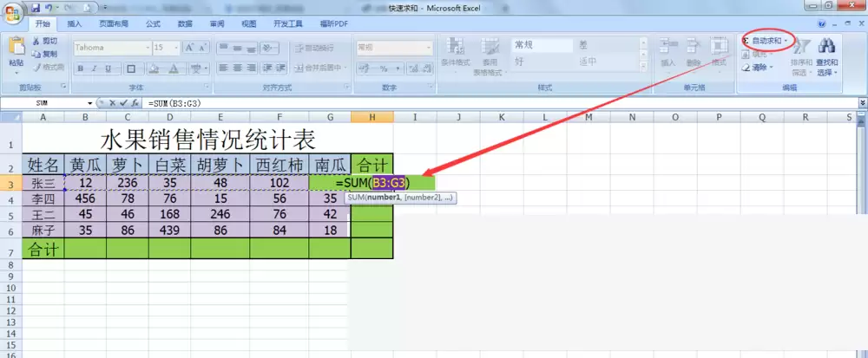
Task: Click the text orientation icon
Action: coord(267,48)
